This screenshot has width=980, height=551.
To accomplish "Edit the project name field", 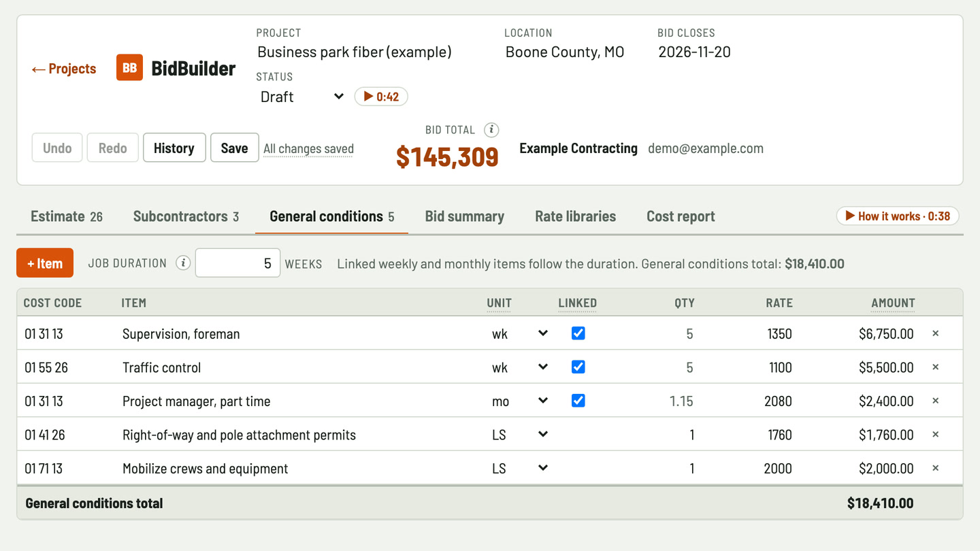I will tap(374, 52).
